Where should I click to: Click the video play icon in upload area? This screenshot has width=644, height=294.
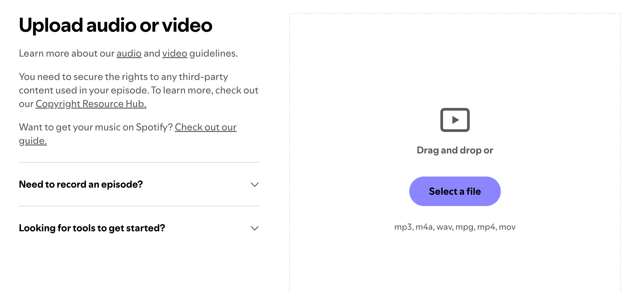[x=455, y=120]
